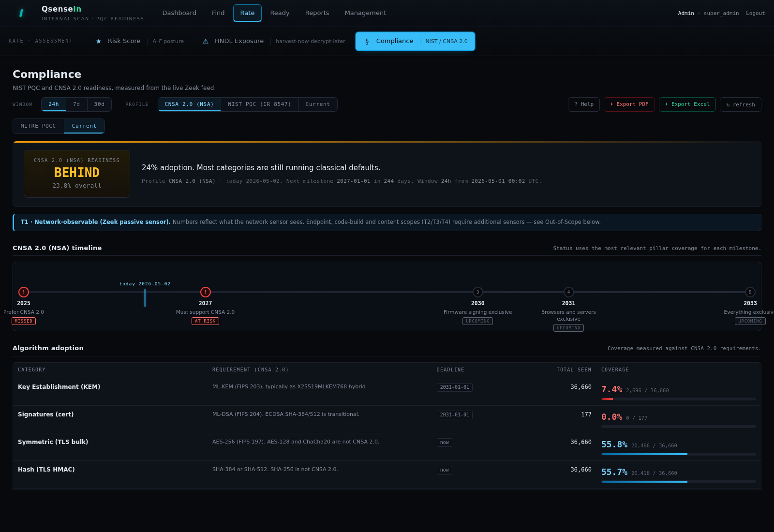Click the 0.0% coverage value
The width and height of the screenshot is (774, 532).
612,417
